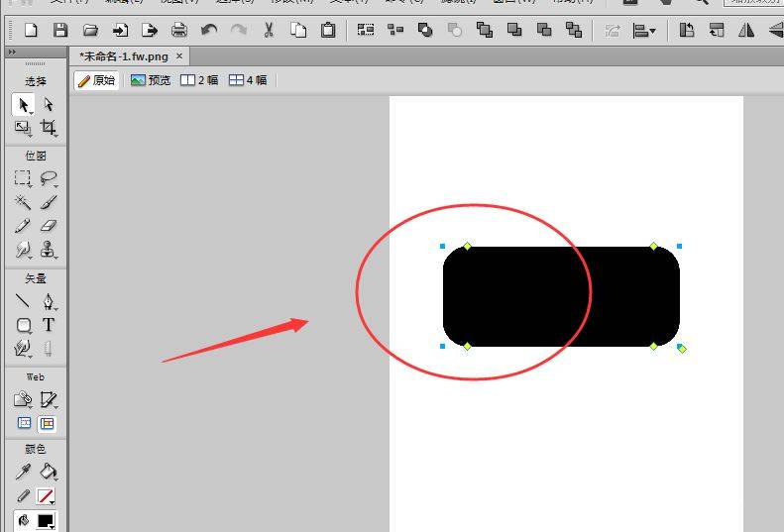The height and width of the screenshot is (532, 784).
Task: Switch to the 未命名-1.fw.png document tab
Action: 124,56
